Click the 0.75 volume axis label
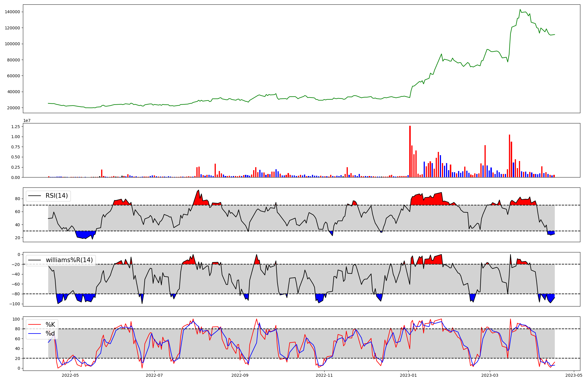This screenshot has width=588, height=382. [16, 147]
